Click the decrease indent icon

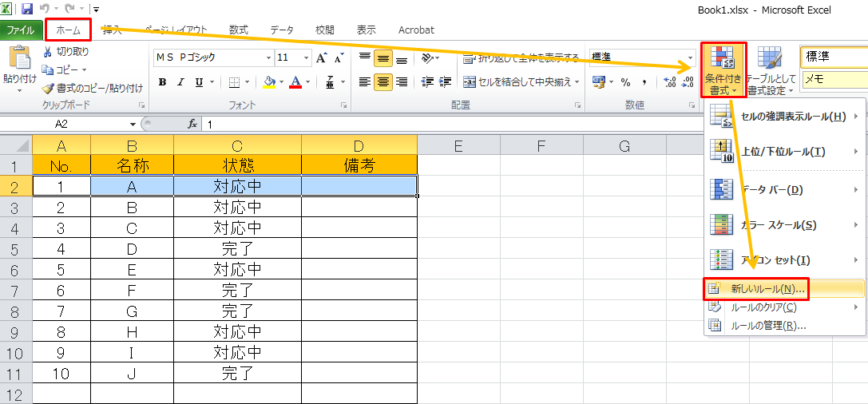pyautogui.click(x=426, y=82)
